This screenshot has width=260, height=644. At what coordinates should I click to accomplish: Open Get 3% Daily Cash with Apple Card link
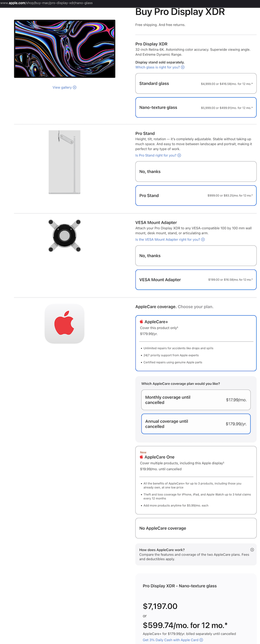tap(170, 640)
